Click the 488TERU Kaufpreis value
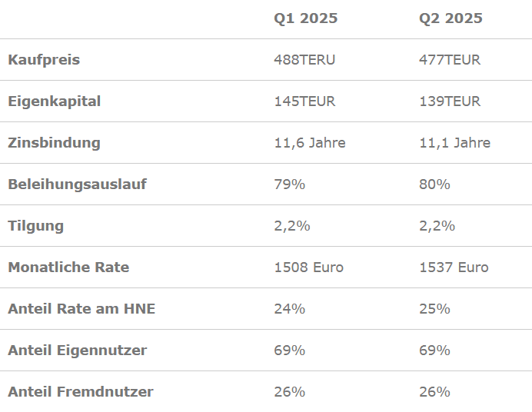The height and width of the screenshot is (412, 532). point(304,60)
